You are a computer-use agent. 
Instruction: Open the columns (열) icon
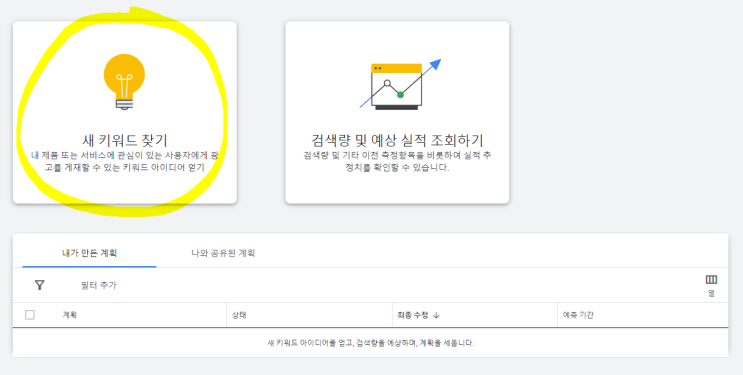(711, 285)
